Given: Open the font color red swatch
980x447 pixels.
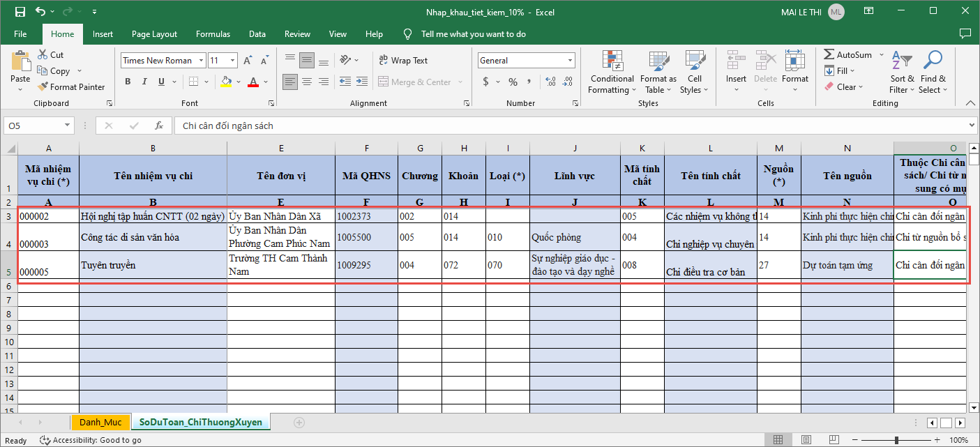Looking at the screenshot, I should point(253,82).
